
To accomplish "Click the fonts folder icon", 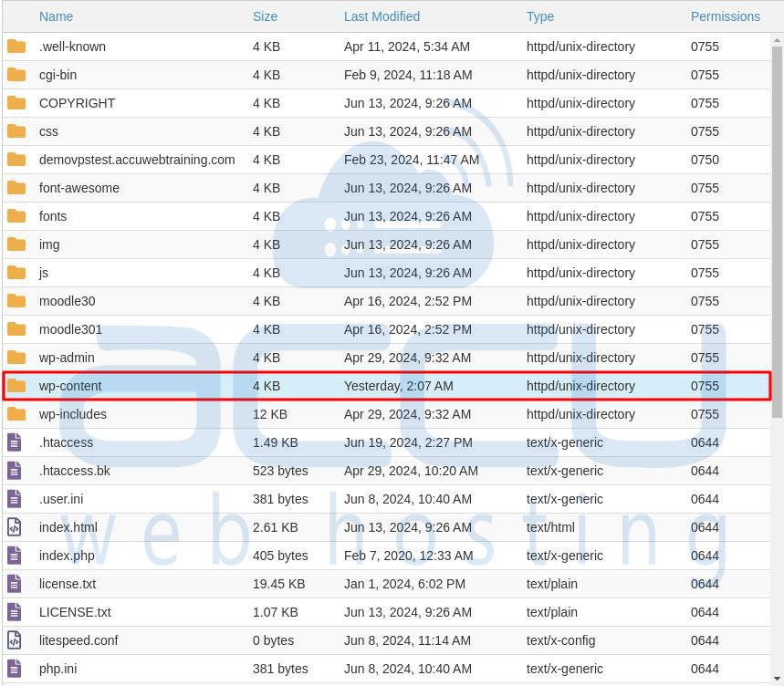I will (16, 216).
